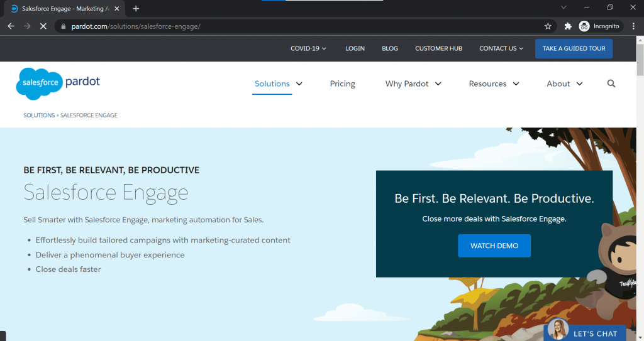The width and height of the screenshot is (644, 341).
Task: Expand Why Pardot menu chevron
Action: [x=438, y=84]
